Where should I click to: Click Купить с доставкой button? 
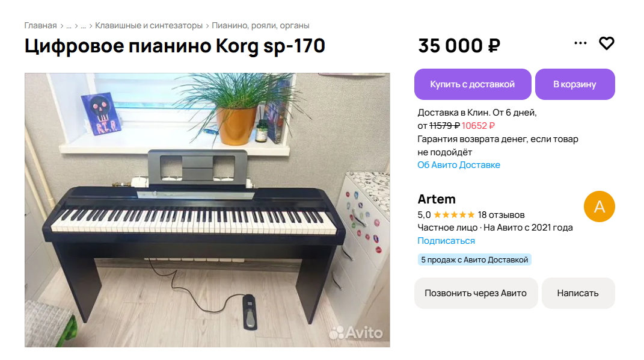pos(472,84)
